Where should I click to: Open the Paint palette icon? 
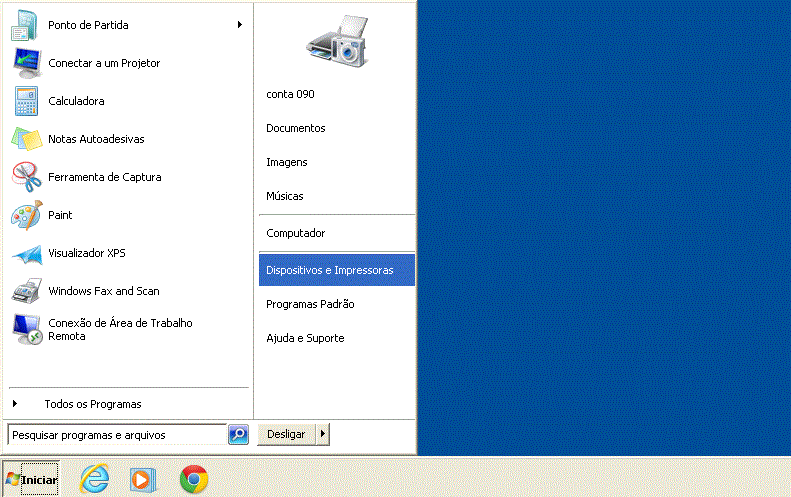(27, 215)
